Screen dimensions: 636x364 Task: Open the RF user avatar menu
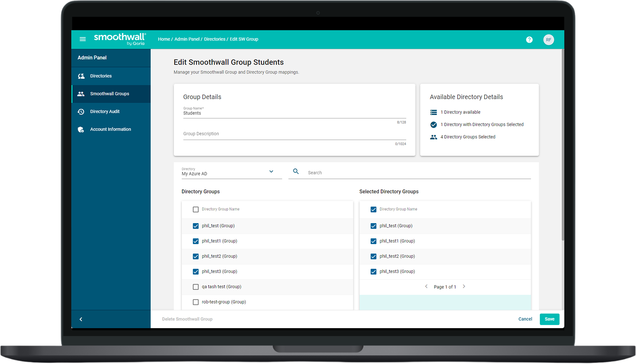click(549, 39)
